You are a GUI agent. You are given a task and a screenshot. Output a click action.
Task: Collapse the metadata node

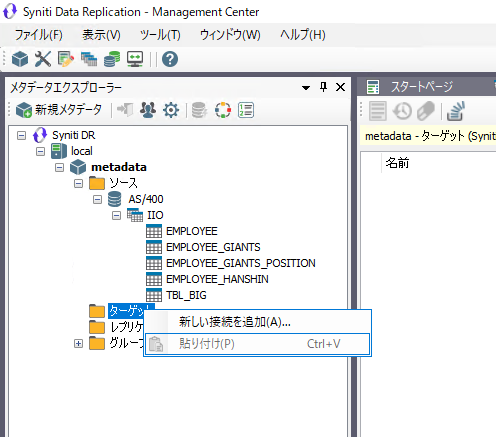(59, 167)
